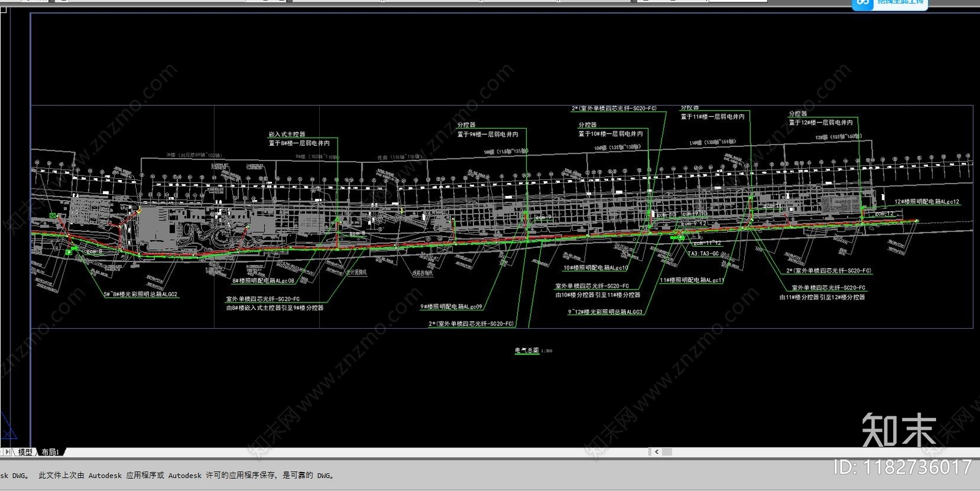Image resolution: width=980 pixels, height=491 pixels.
Task: Select text 置于8#楼一层弱电井内
Action: pos(299,143)
